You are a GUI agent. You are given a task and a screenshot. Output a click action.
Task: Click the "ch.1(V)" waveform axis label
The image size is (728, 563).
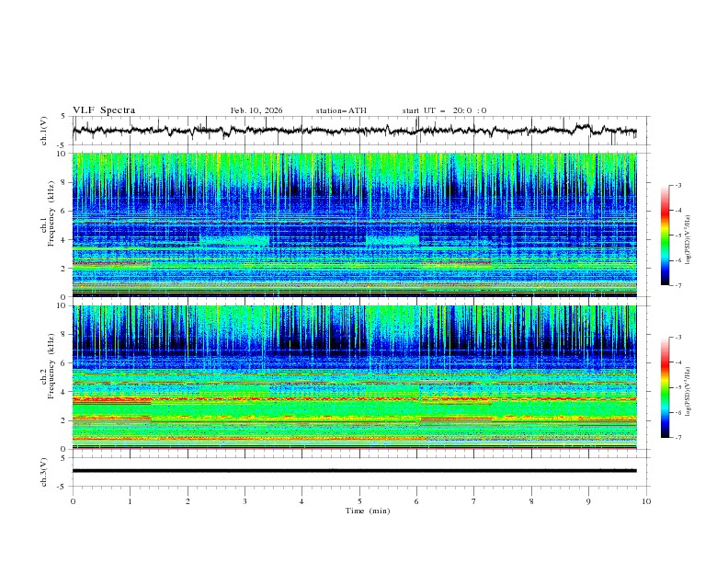click(x=44, y=131)
